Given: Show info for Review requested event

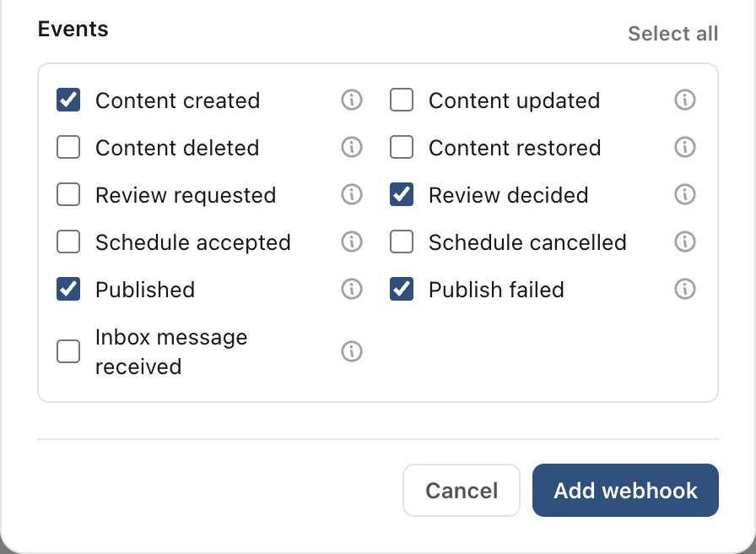Looking at the screenshot, I should tap(352, 194).
